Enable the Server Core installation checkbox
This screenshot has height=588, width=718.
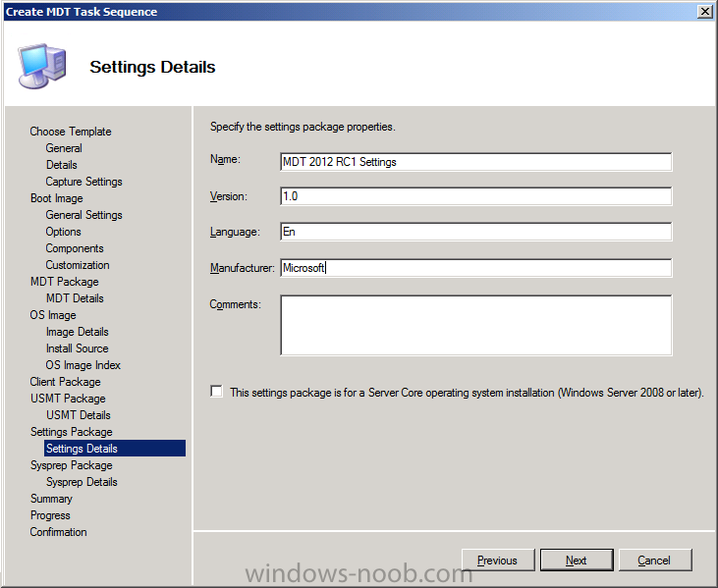tap(216, 392)
